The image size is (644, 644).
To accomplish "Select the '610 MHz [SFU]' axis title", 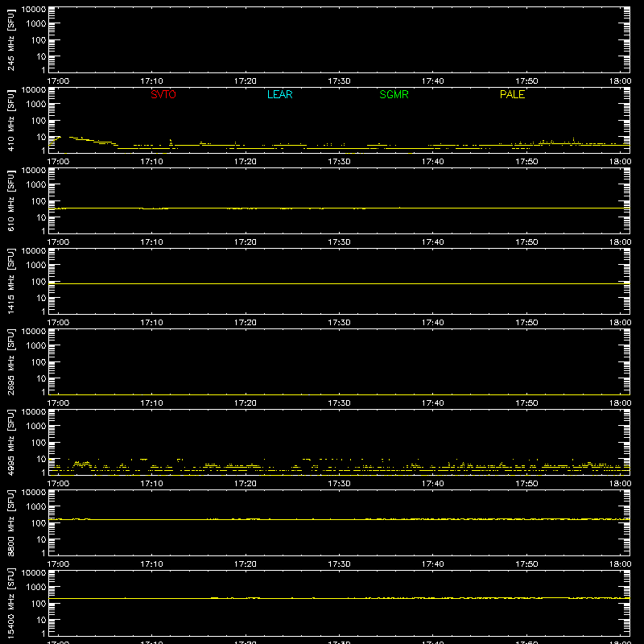I will pos(10,200).
